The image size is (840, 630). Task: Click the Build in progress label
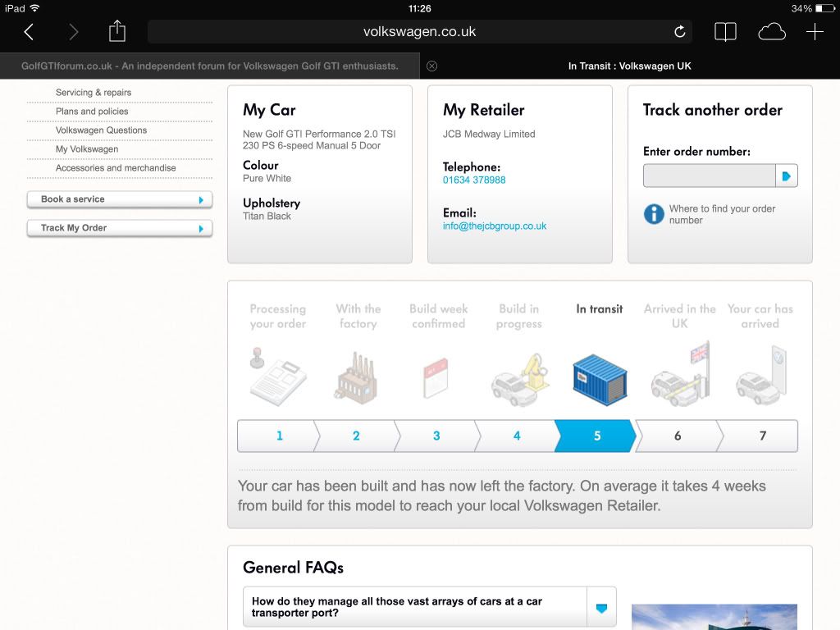click(519, 316)
